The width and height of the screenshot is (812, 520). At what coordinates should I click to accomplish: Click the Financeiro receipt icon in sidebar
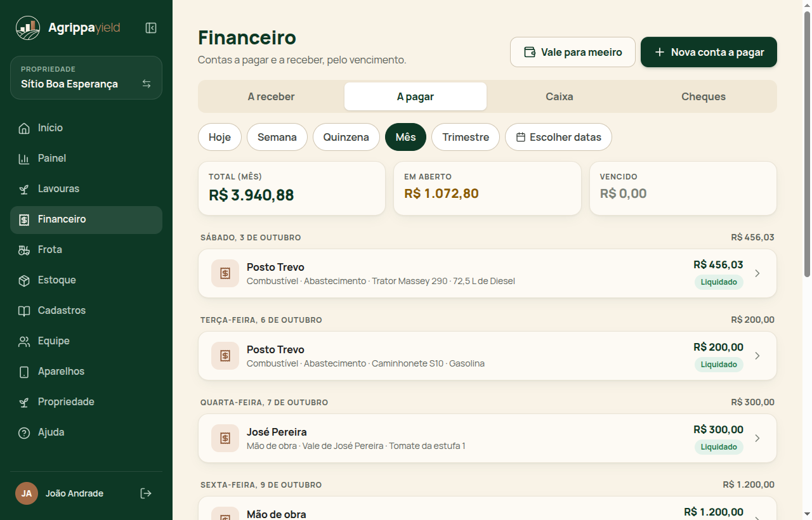pos(24,219)
